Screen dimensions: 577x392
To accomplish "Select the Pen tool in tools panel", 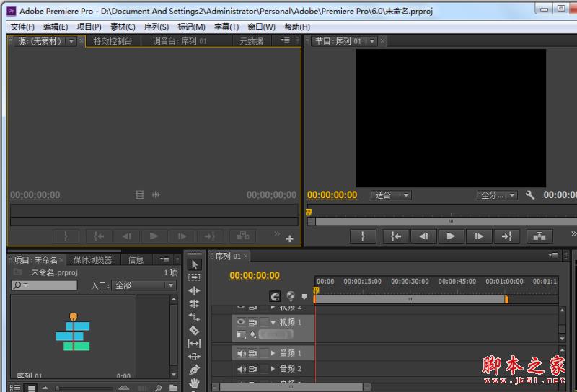I will click(195, 370).
